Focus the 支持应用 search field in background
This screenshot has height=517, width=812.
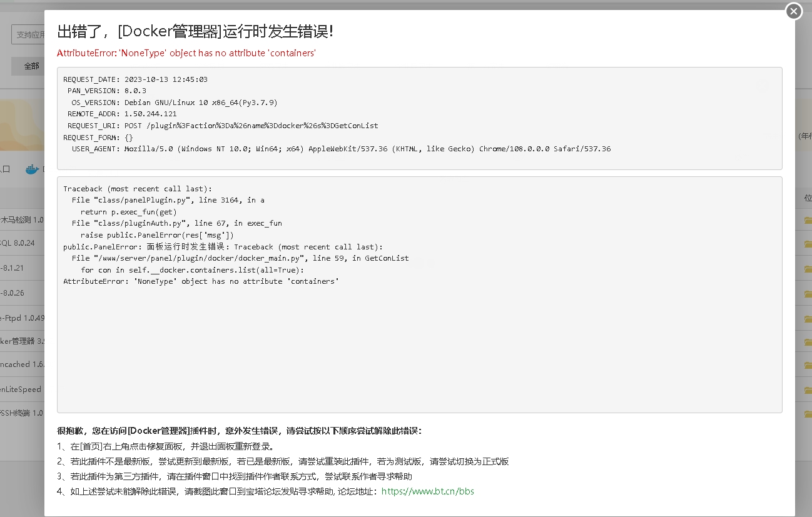pyautogui.click(x=28, y=34)
